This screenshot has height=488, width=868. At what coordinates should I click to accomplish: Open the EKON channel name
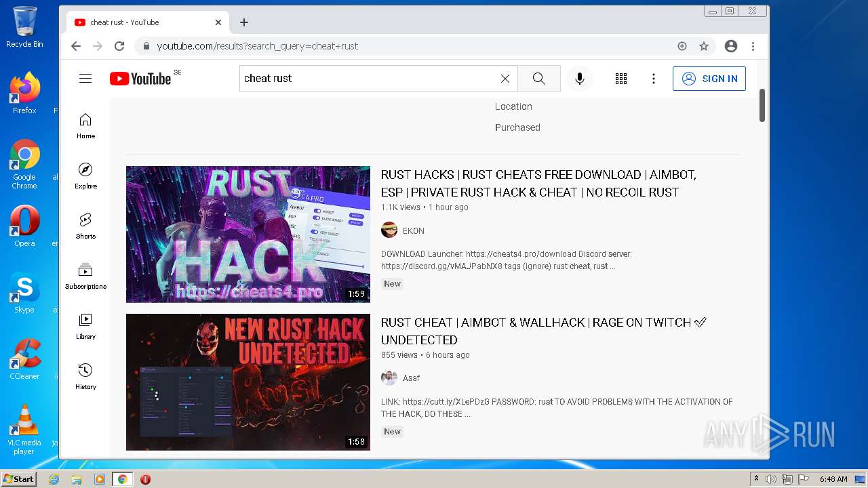414,231
